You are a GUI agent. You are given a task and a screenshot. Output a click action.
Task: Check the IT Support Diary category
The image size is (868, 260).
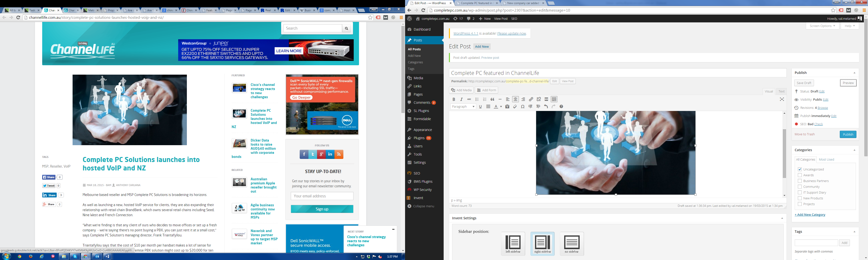[x=800, y=192]
